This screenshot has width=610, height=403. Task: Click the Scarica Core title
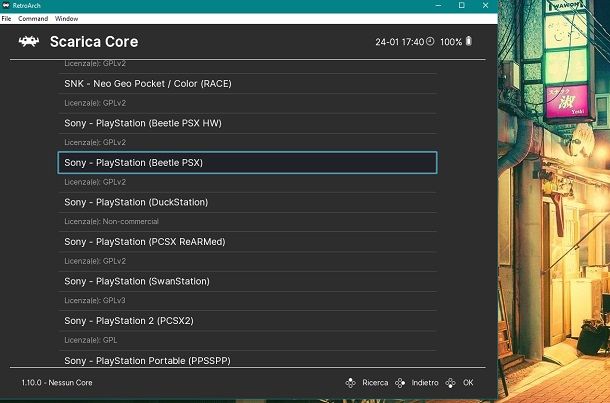coord(94,42)
